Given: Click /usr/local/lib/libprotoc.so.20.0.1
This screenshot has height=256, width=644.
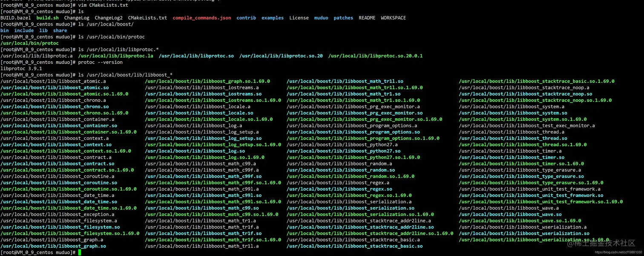Looking at the screenshot, I should click(375, 56).
